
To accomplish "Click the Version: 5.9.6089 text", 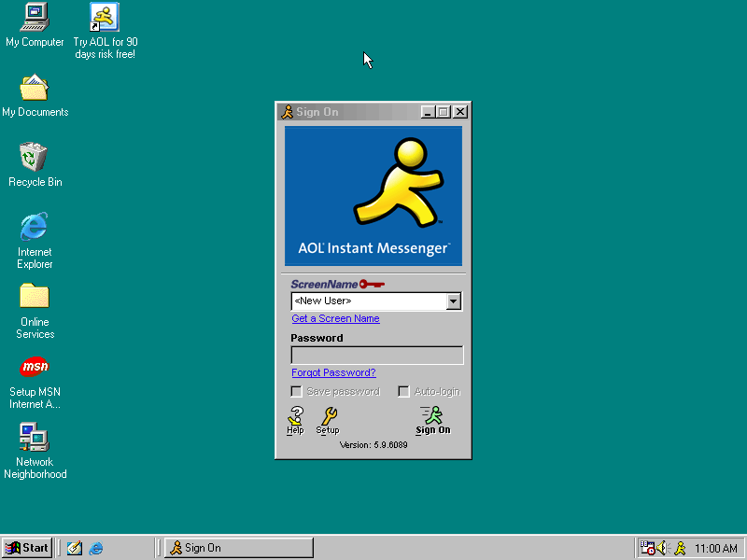I will point(373,445).
